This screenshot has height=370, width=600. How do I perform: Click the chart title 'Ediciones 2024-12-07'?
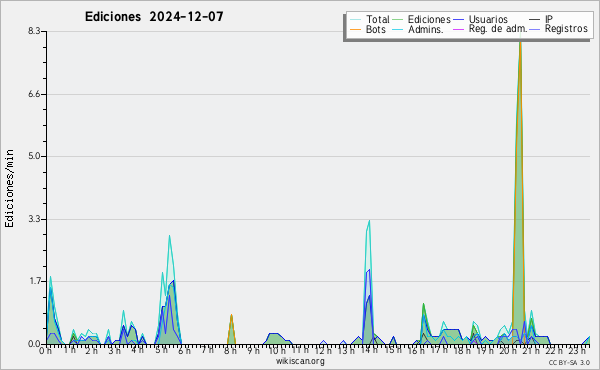coord(154,17)
